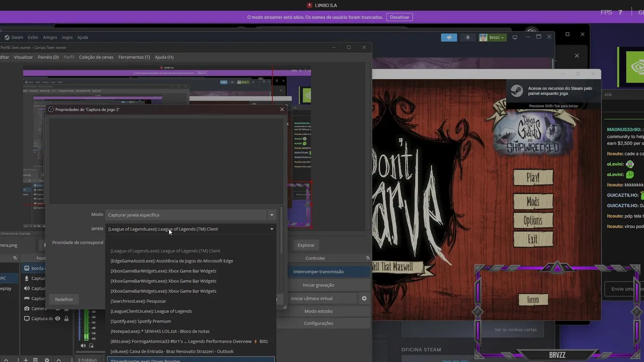Open brvzz Steam profile dropdown

coord(492,37)
